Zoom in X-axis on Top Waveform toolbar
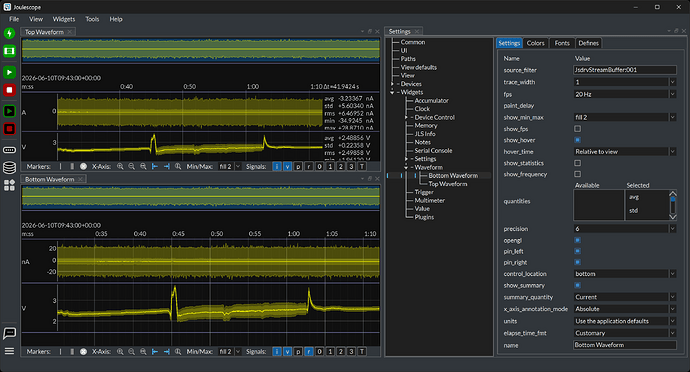Image resolution: width=690 pixels, height=372 pixels. coord(120,166)
